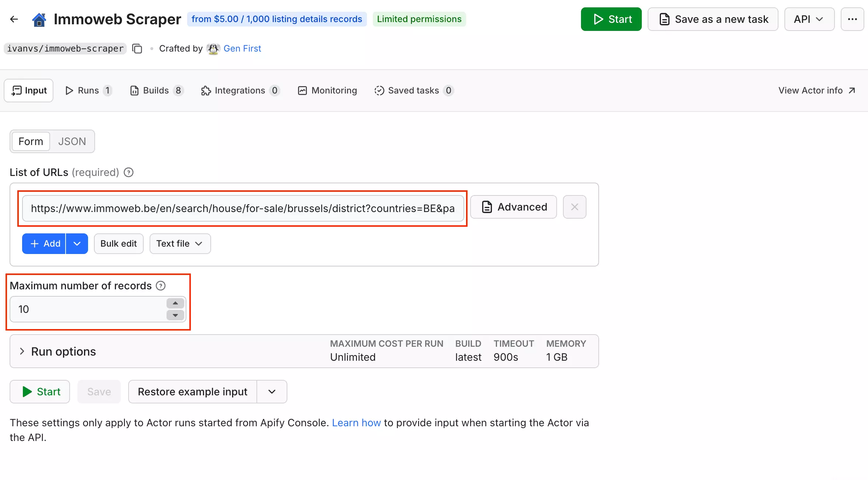Open the Runs tab
Screen dimensions: 868x480
[88, 91]
